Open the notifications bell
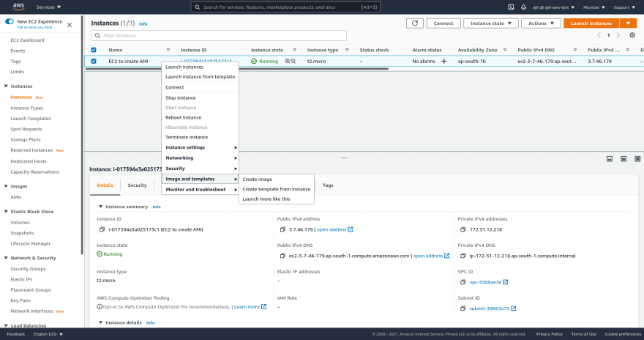Screen dimensions: 644x340 [524, 7]
